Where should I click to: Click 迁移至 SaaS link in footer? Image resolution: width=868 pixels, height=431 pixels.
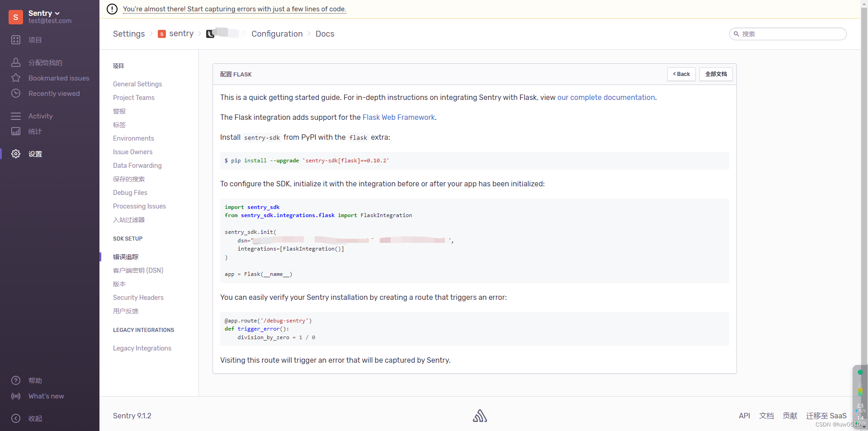[826, 416]
